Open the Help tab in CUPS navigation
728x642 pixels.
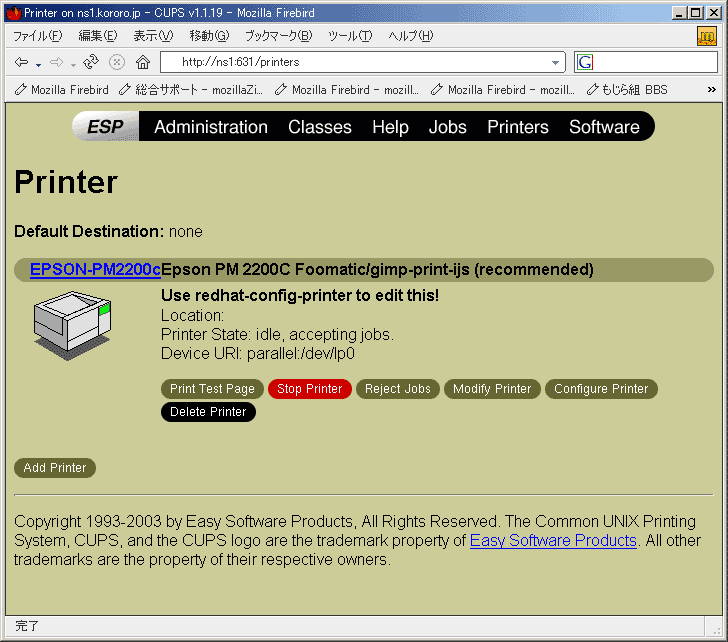390,127
